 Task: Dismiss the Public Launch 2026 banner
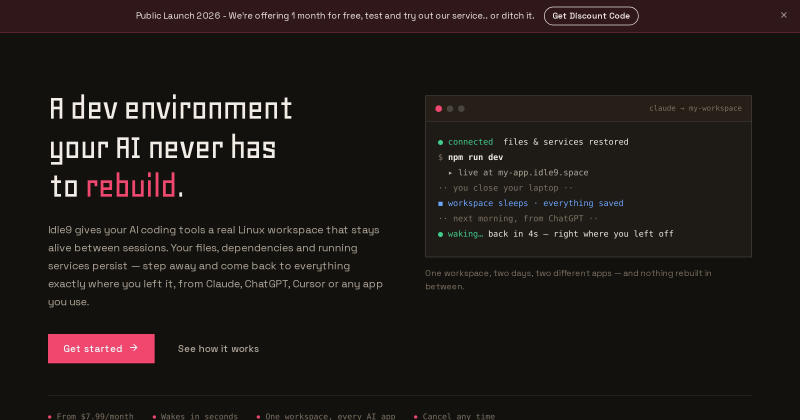[784, 15]
